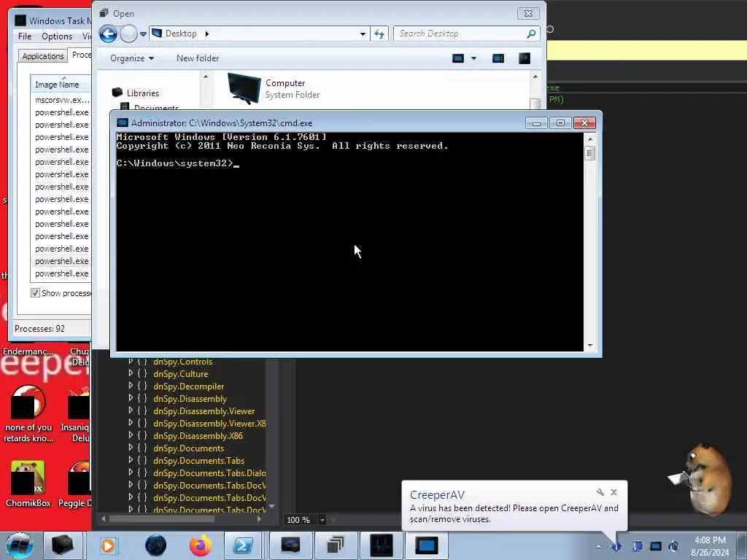Switch to Task Manager taskbar button
This screenshot has height=560, width=747.
pyautogui.click(x=382, y=545)
